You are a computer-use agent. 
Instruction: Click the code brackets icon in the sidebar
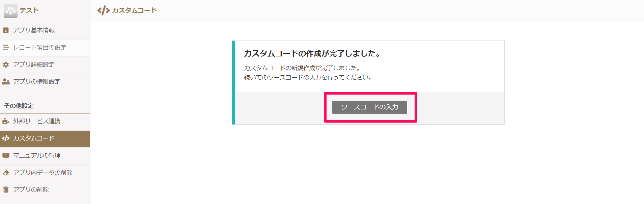point(6,138)
